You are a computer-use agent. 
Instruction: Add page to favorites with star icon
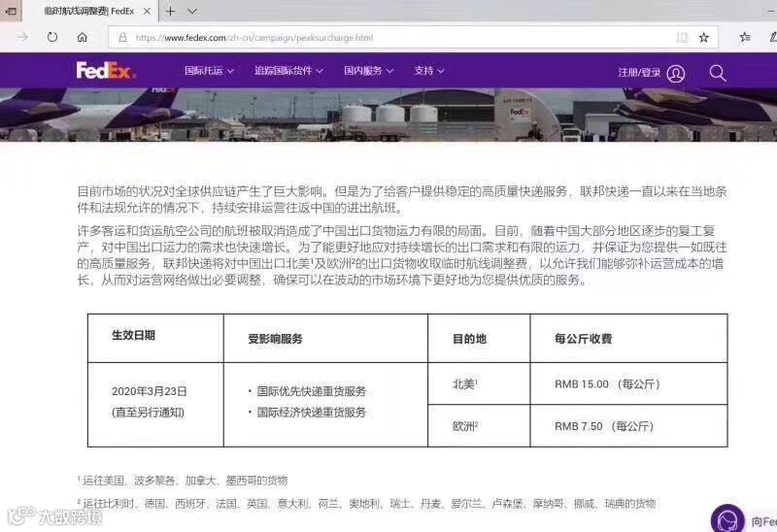pyautogui.click(x=703, y=38)
